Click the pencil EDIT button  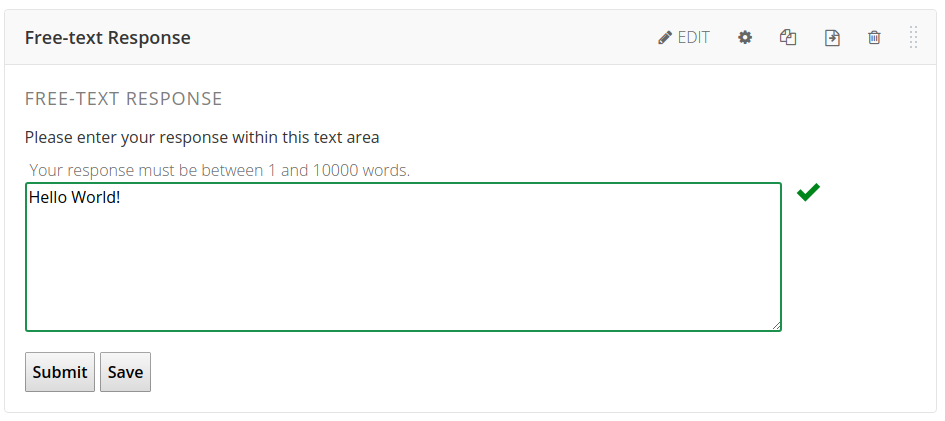684,38
